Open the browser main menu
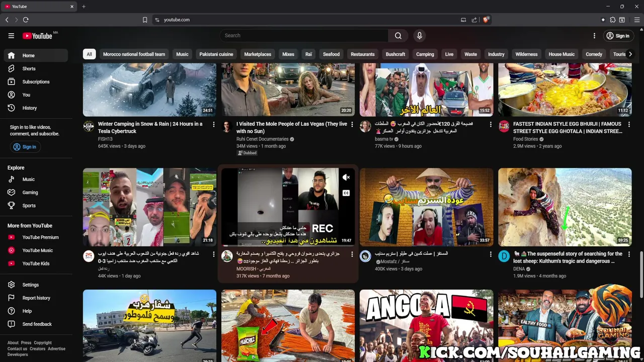Viewport: 644px width, 362px height. coord(636,20)
